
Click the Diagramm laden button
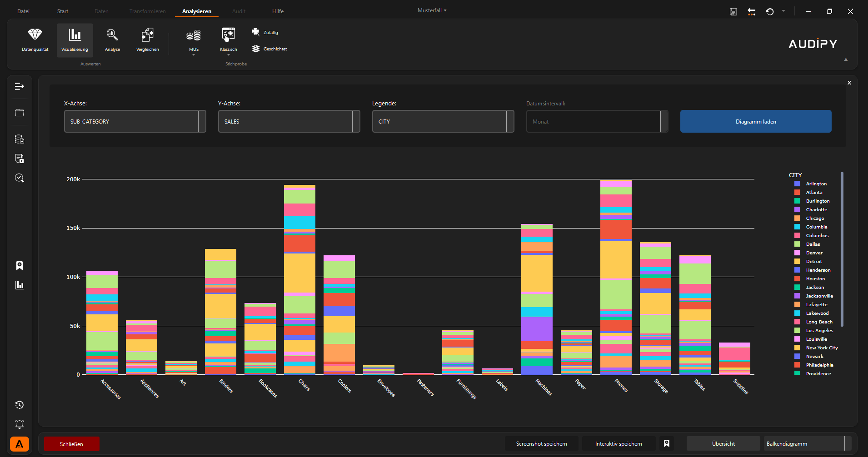pos(755,121)
